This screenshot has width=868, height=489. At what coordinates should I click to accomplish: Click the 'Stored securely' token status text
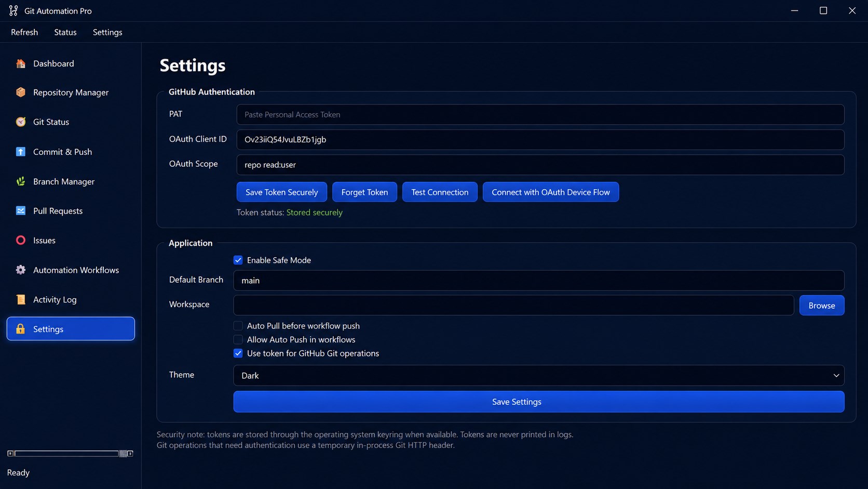[x=315, y=213]
